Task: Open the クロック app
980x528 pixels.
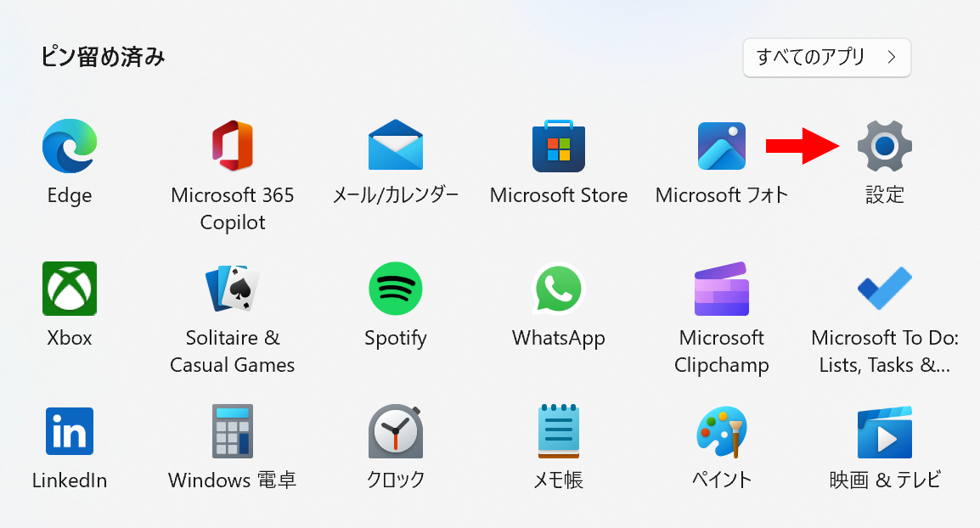Action: point(396,431)
